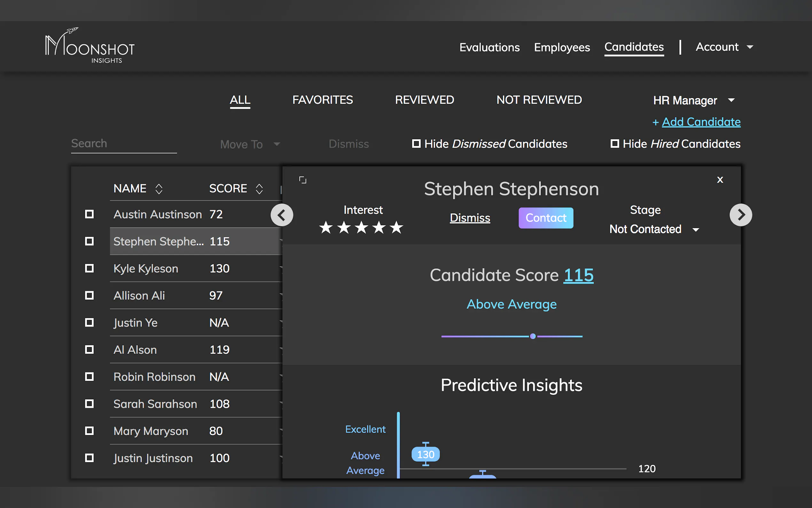
Task: Go to next candidate with right arrow
Action: coord(740,215)
